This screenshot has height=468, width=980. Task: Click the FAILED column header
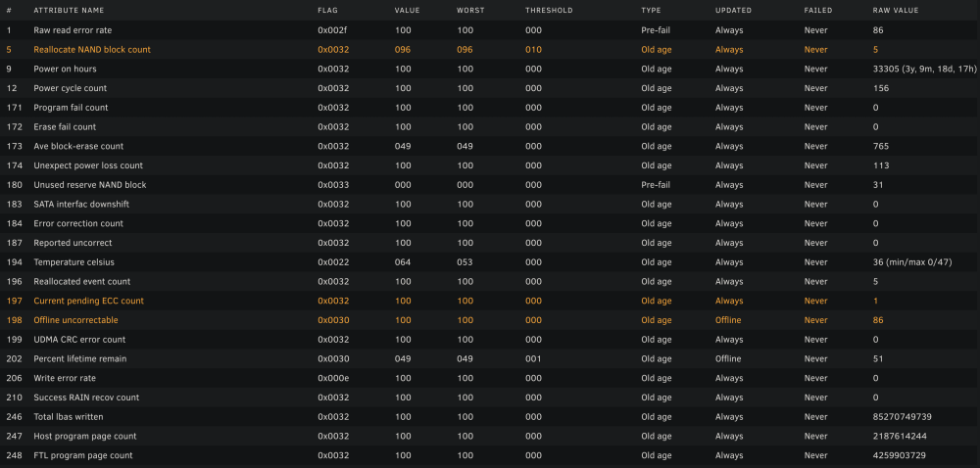pyautogui.click(x=818, y=10)
